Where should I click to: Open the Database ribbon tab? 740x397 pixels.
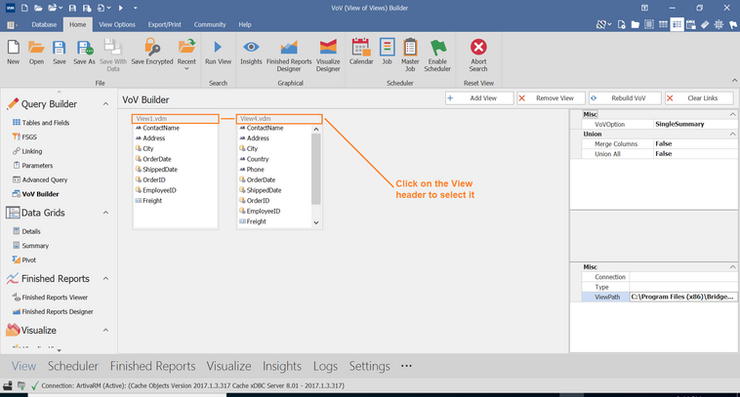[x=44, y=25]
